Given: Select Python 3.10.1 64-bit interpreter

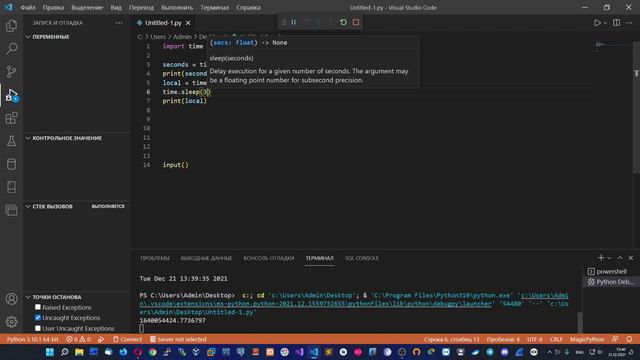Looking at the screenshot, I should pyautogui.click(x=32, y=339).
